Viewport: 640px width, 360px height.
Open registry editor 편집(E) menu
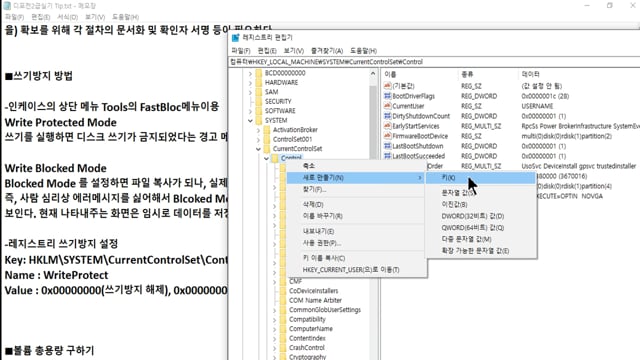coord(267,51)
